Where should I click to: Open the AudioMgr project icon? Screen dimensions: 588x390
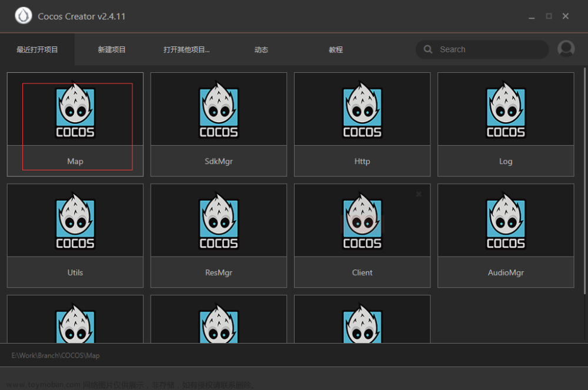506,220
